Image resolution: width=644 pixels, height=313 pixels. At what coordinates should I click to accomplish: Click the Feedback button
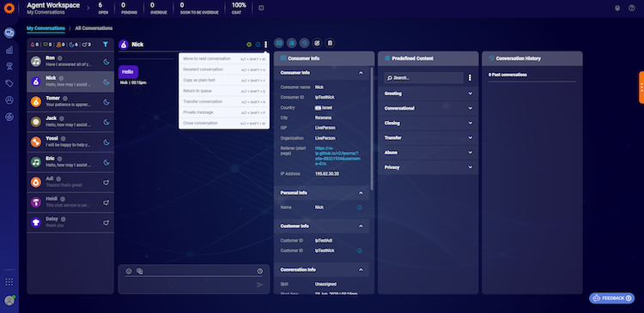pyautogui.click(x=611, y=298)
